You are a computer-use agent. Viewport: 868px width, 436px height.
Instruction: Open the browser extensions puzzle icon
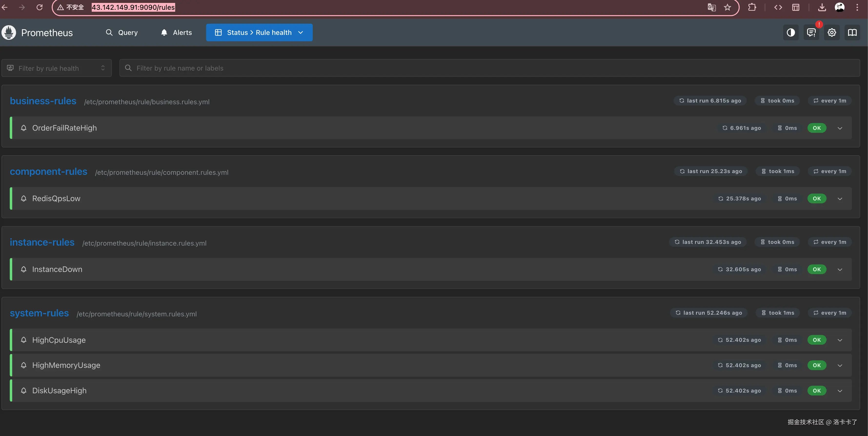(752, 7)
